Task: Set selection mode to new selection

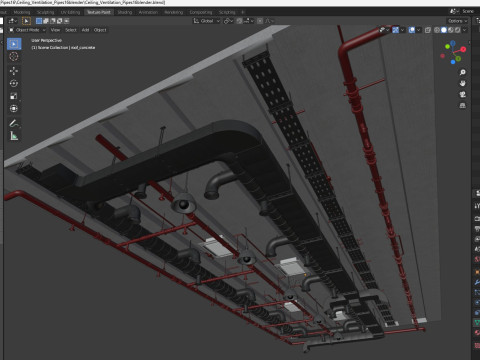Action: click(x=39, y=21)
